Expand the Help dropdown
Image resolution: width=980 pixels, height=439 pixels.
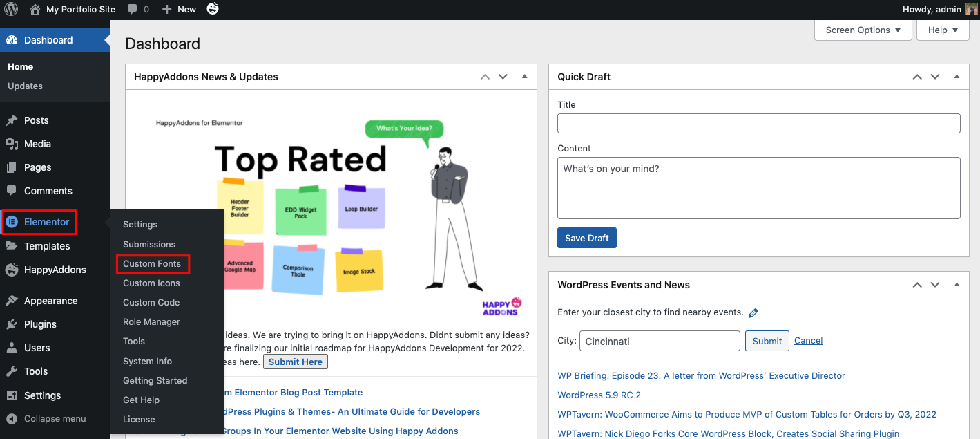943,30
